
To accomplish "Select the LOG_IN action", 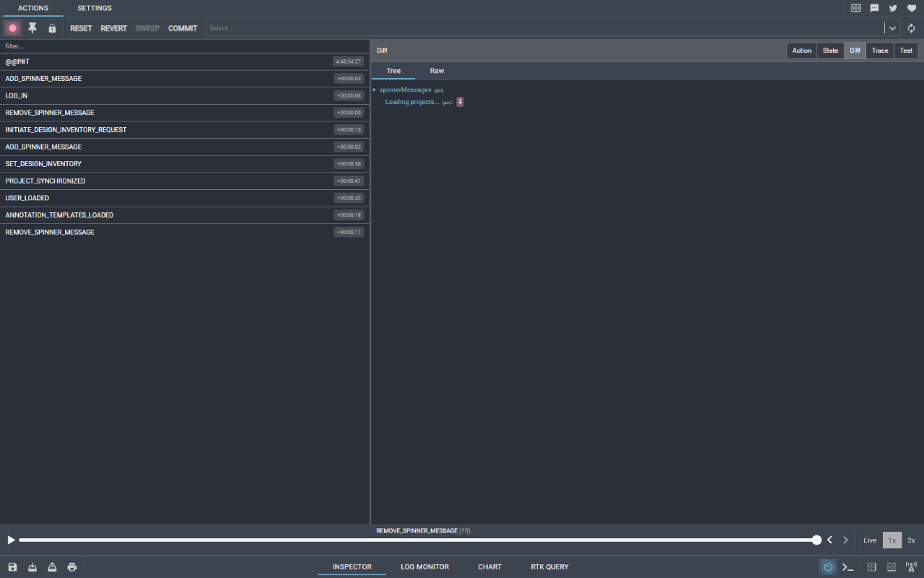I will [x=185, y=95].
